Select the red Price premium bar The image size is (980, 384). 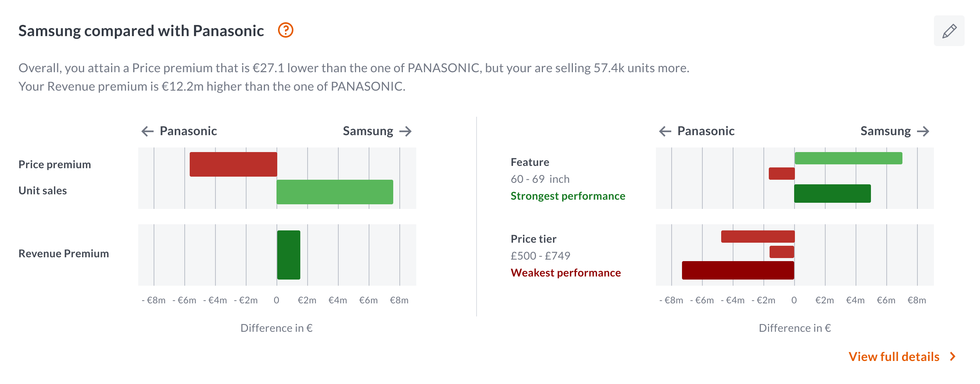pyautogui.click(x=233, y=164)
